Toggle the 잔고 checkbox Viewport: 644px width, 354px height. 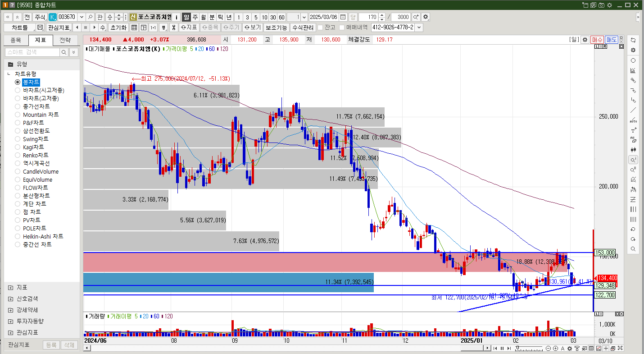click(320, 28)
